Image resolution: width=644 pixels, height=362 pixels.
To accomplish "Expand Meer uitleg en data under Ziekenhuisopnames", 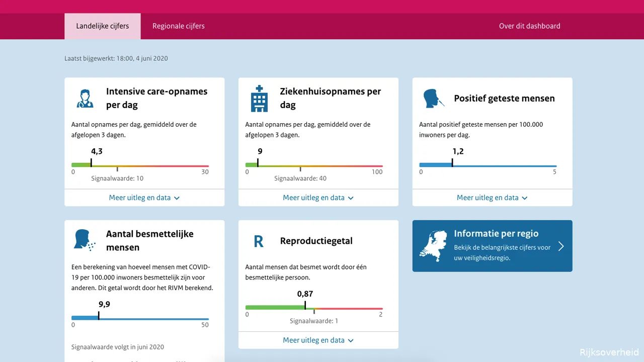I will point(318,198).
